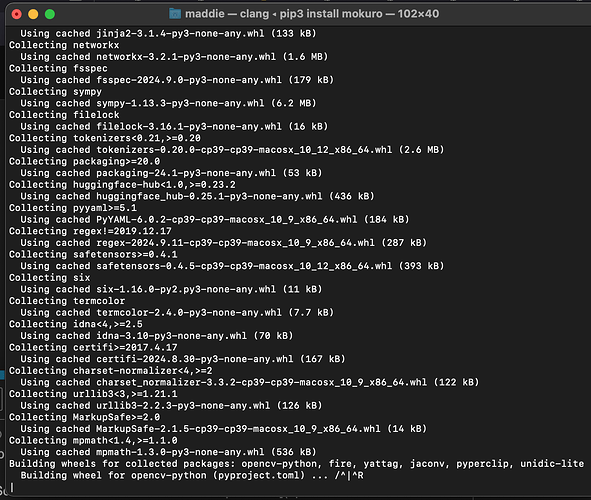This screenshot has width=591, height=500.
Task: Click 'Collecting certifi>=2017.4.17' line
Action: coord(93,348)
